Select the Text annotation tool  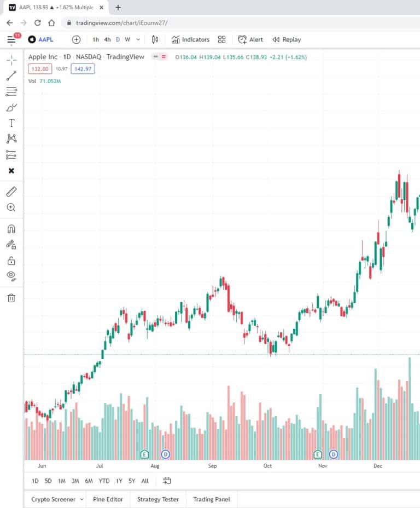(x=11, y=123)
